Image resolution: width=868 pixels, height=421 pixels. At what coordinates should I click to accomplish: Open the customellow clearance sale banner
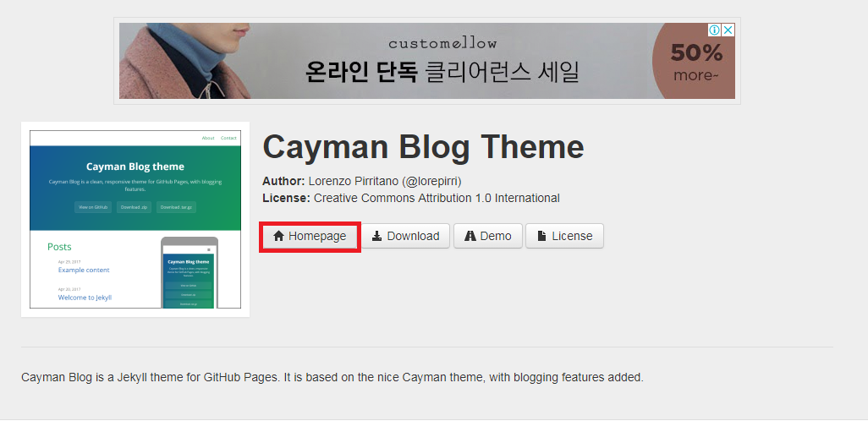pyautogui.click(x=426, y=61)
